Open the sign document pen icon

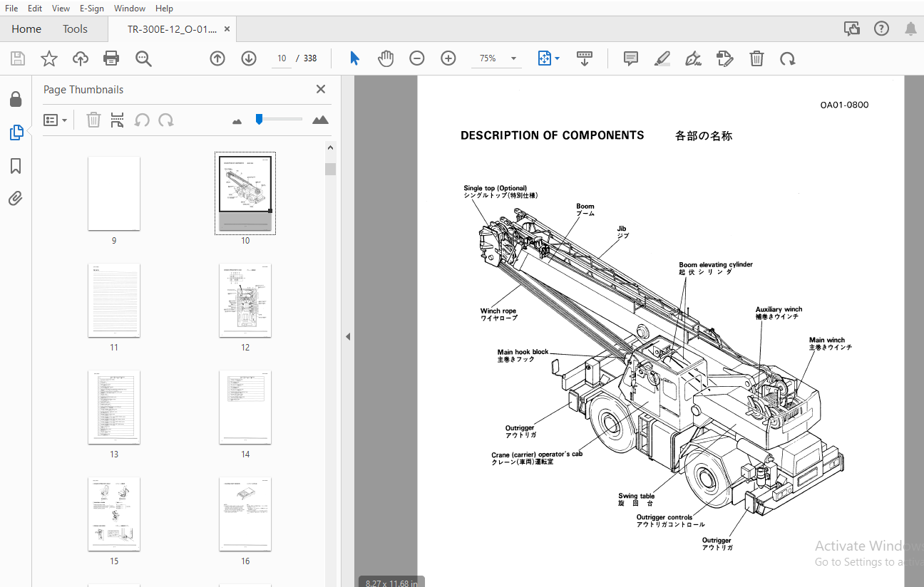693,58
